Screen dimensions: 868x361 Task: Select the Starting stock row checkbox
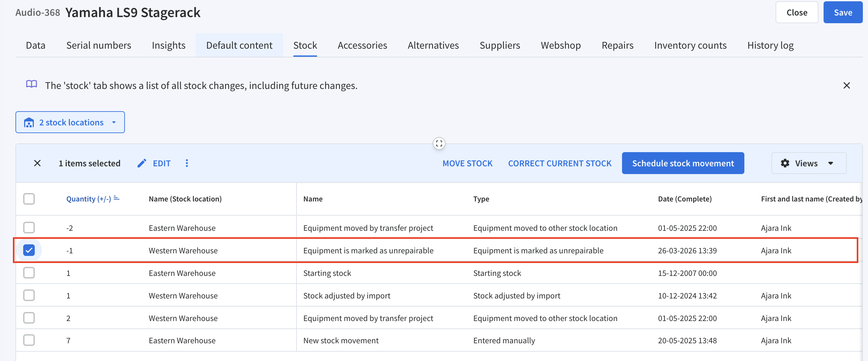[x=29, y=273]
